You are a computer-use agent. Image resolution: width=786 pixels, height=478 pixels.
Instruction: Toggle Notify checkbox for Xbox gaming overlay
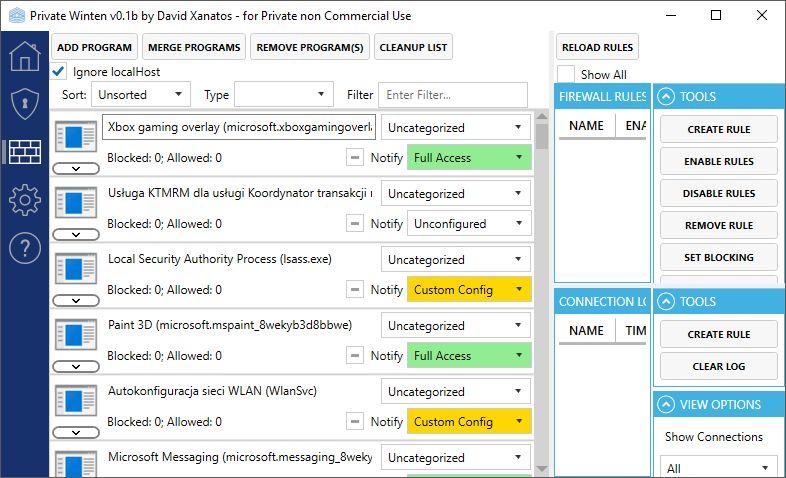(x=355, y=158)
